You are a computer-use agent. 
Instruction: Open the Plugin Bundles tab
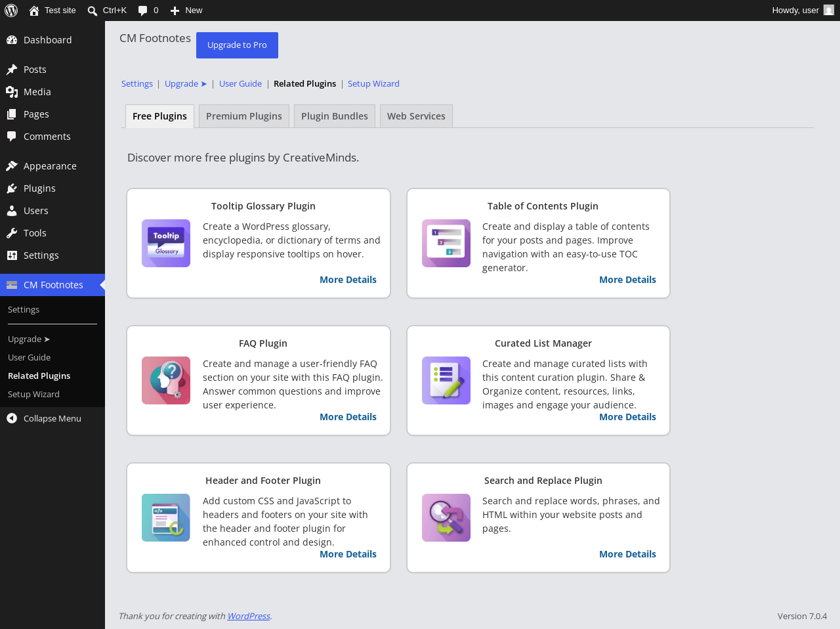pos(335,116)
